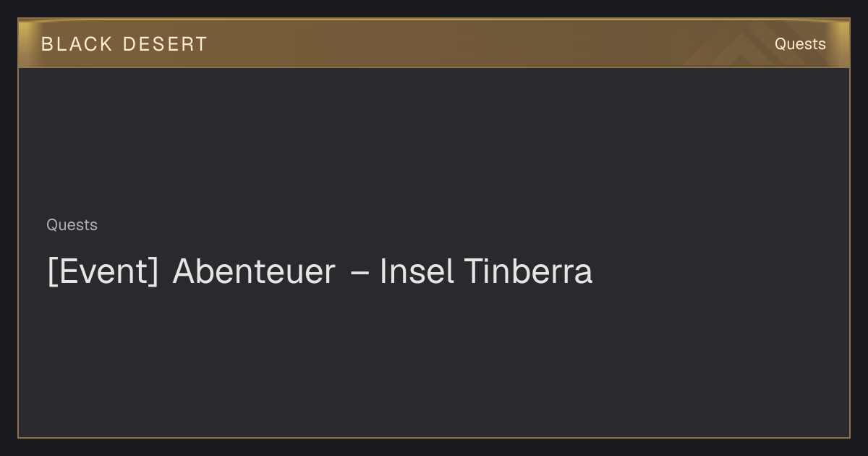The image size is (868, 456).
Task: Click empty dark area above Quests breadcrumb
Action: (x=434, y=141)
